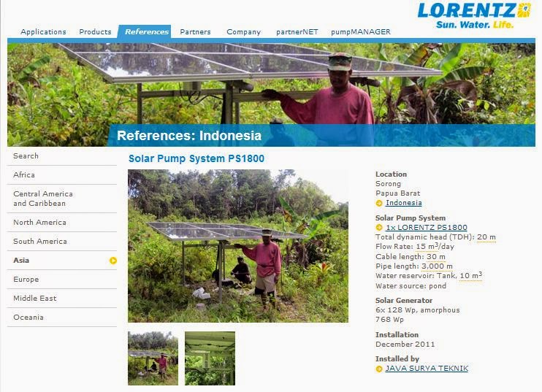Open the Products menu

[95, 32]
